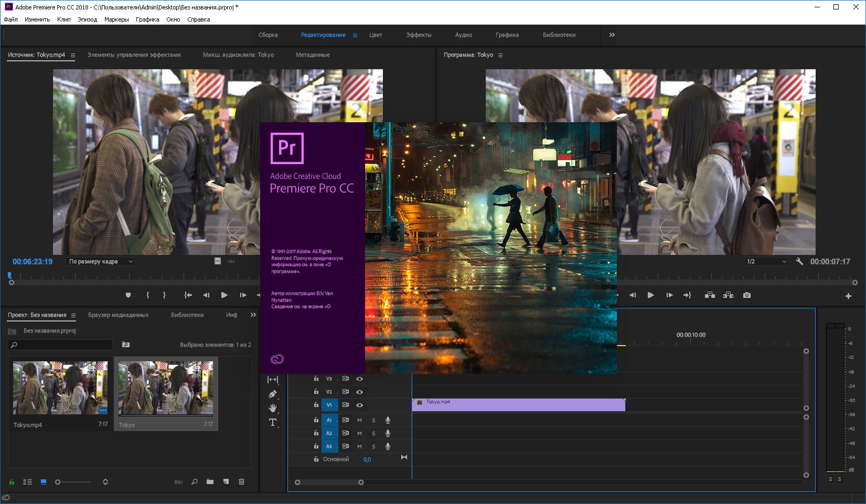This screenshot has width=866, height=504.
Task: Click the search-by-bin icon beside search field
Action: click(126, 345)
